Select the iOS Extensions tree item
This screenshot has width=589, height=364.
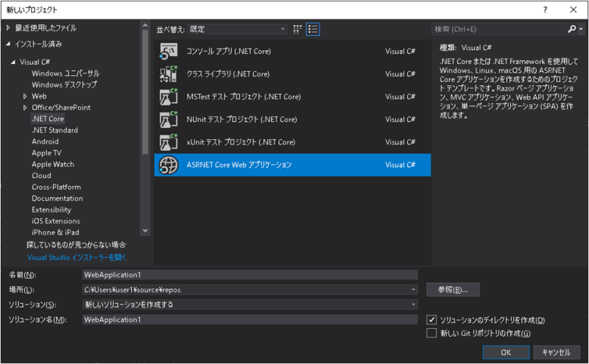(x=56, y=221)
